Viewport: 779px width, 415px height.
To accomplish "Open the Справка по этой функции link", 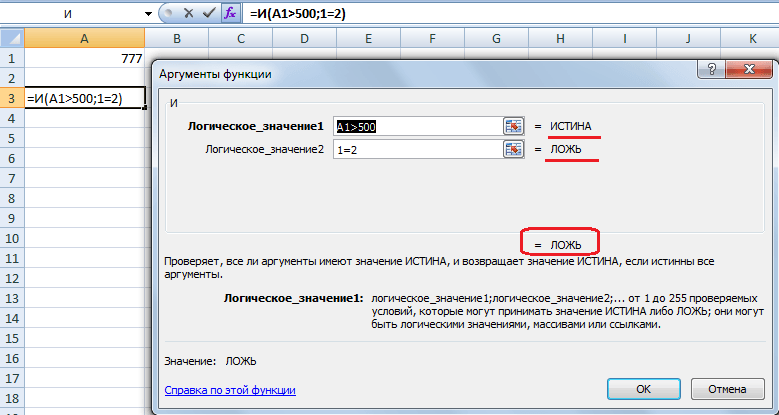I will click(x=230, y=390).
